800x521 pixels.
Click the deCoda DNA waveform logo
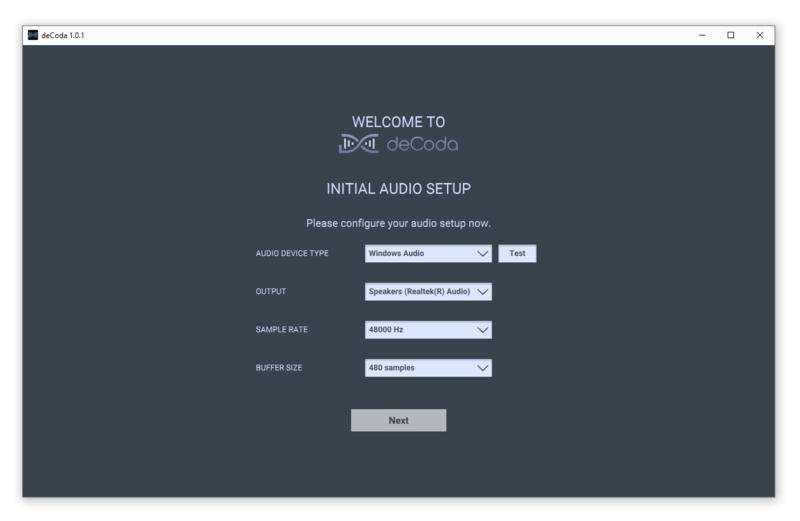359,144
